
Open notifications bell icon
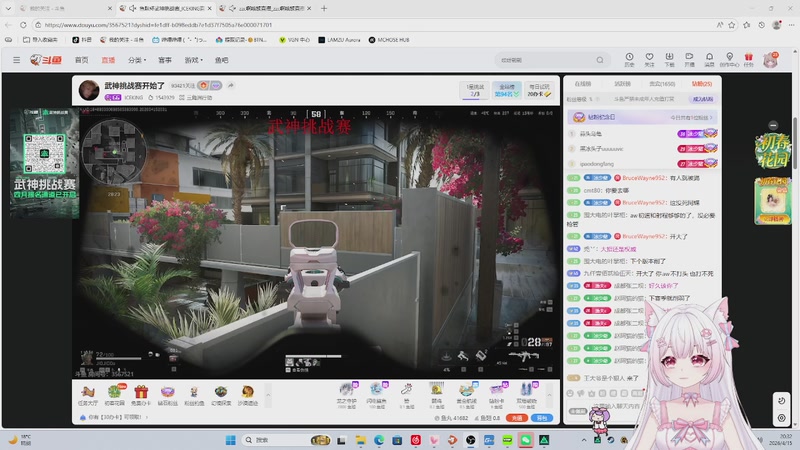coord(709,60)
